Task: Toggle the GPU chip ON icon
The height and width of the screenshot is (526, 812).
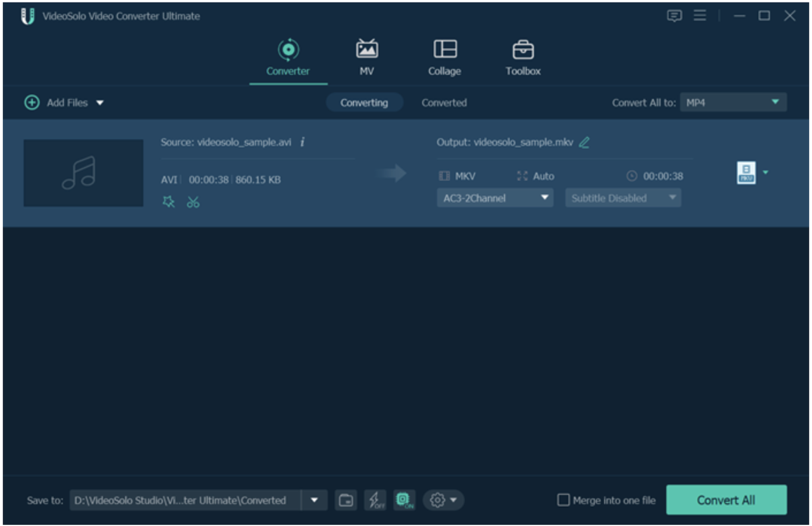Action: (x=404, y=500)
